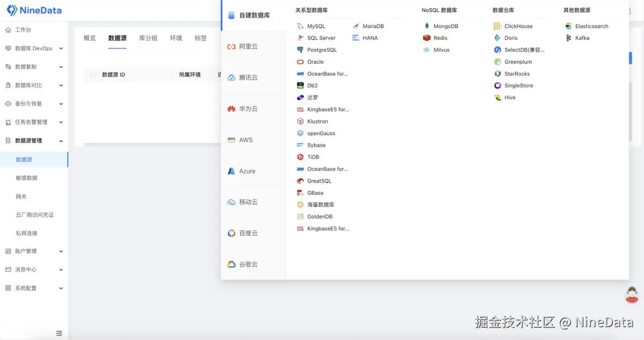Collapse the sidebar with the bottom icon

pyautogui.click(x=59, y=334)
